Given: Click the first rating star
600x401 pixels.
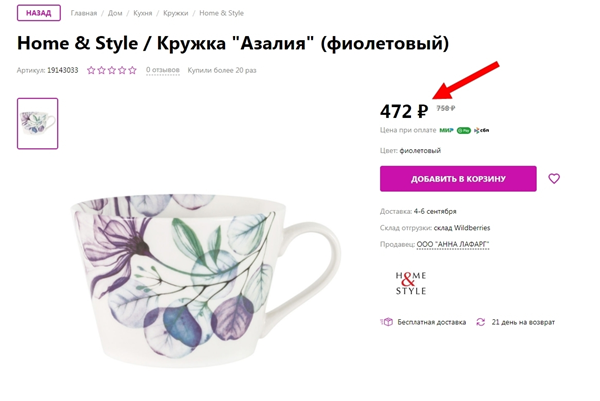Looking at the screenshot, I should pyautogui.click(x=91, y=70).
